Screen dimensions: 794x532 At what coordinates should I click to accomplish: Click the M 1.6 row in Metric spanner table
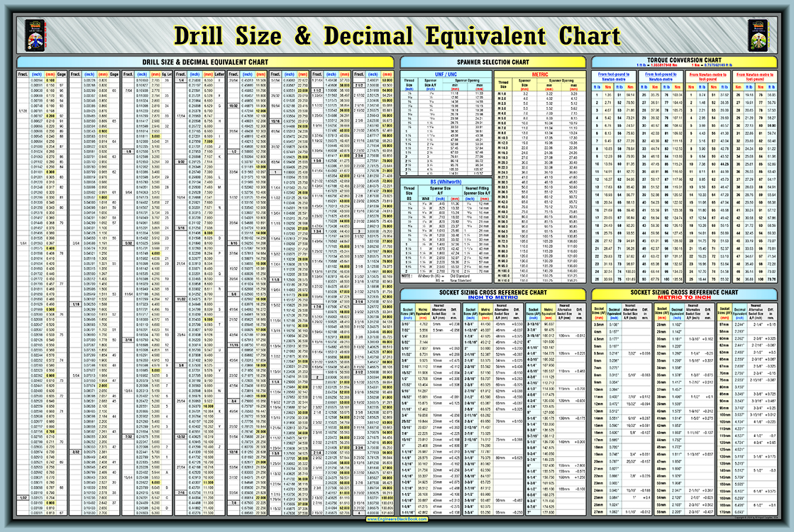[x=502, y=94]
